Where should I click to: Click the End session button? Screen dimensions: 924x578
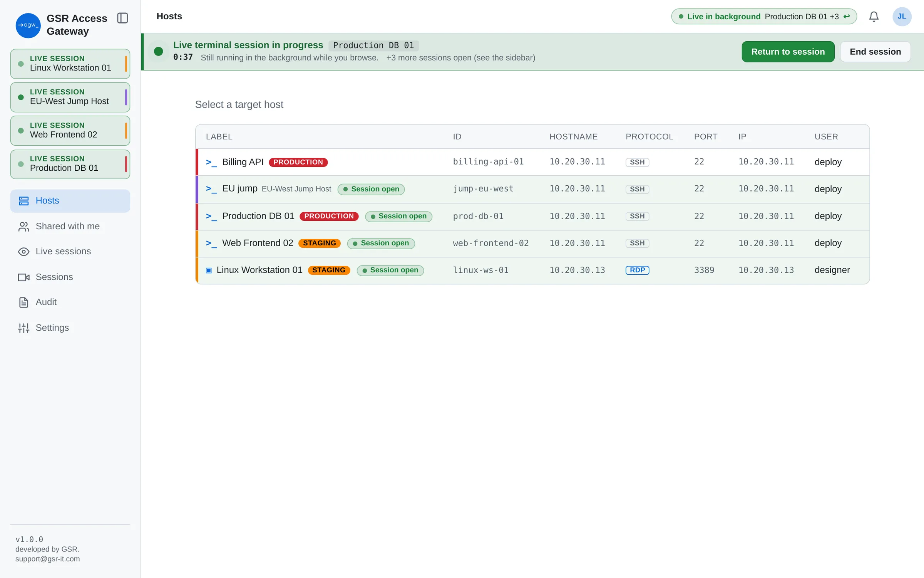click(x=875, y=52)
